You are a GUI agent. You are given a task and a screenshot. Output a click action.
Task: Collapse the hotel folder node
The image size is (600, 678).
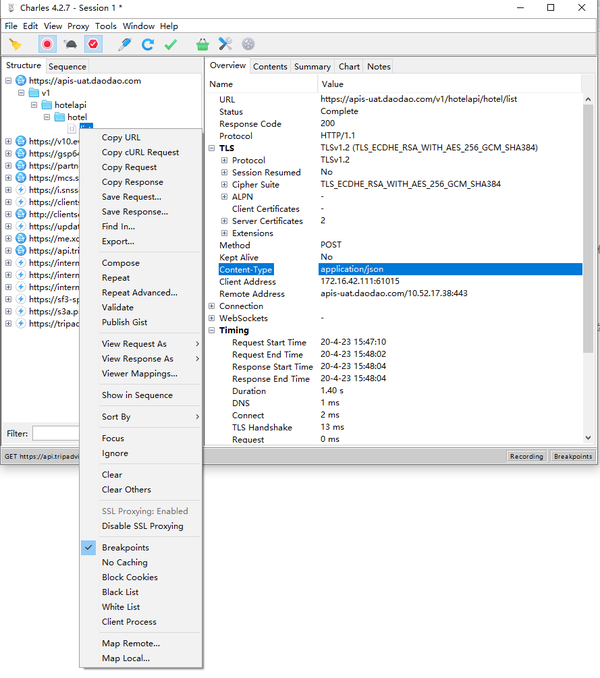[x=47, y=117]
